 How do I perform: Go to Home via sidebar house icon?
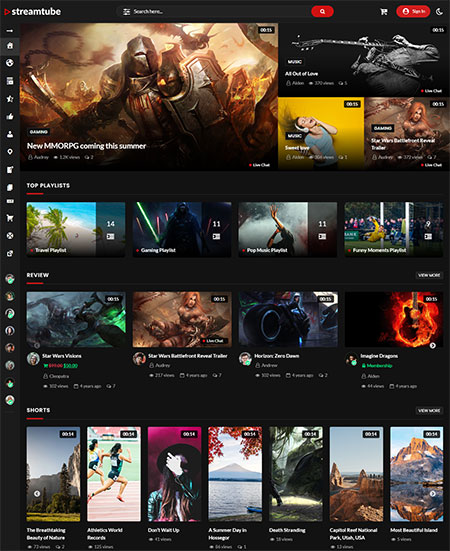point(10,46)
